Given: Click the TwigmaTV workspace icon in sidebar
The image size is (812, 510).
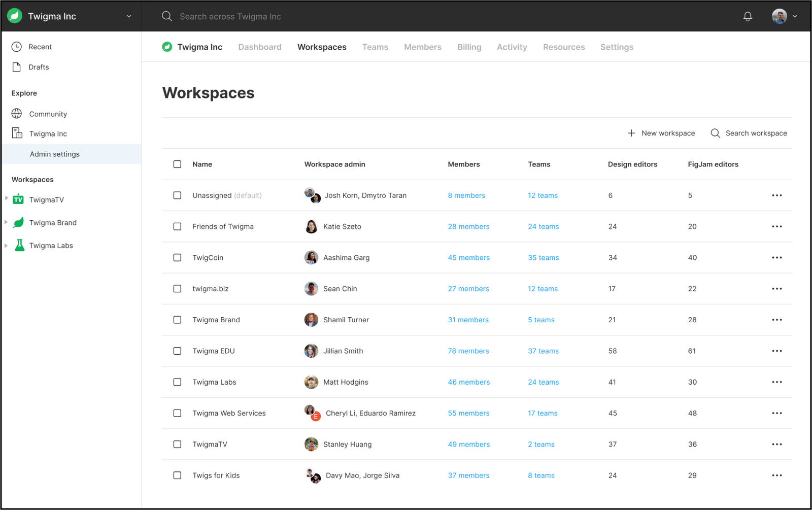Looking at the screenshot, I should (x=18, y=199).
